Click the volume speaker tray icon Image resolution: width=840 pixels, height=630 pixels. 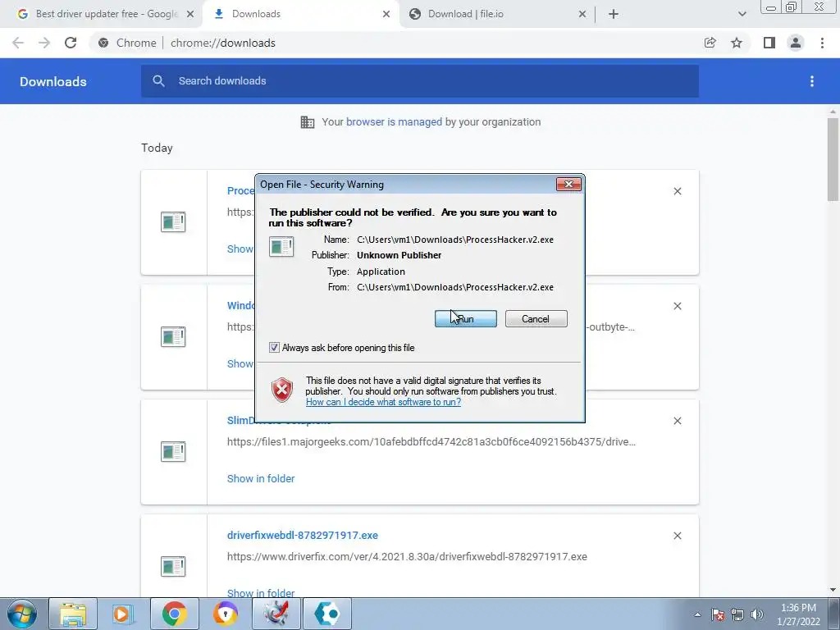[757, 614]
